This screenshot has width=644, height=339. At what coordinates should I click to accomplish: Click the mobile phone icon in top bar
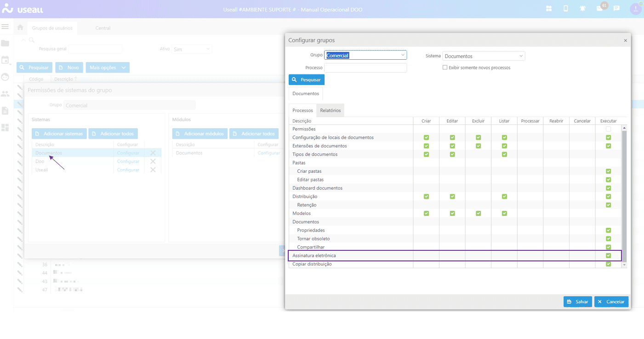pos(566,8)
